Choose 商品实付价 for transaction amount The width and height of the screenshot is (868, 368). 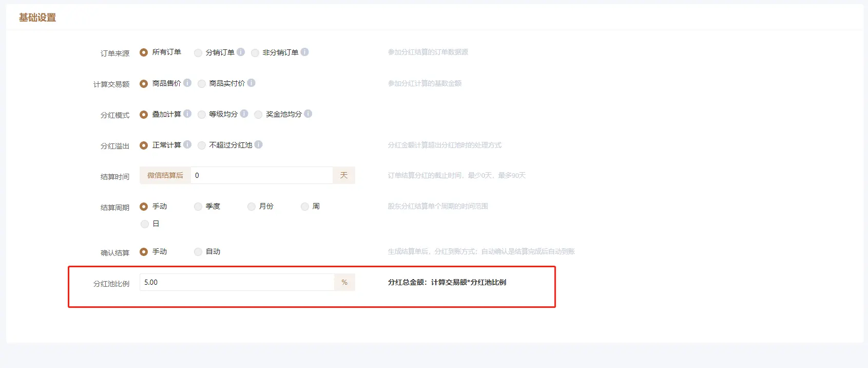(x=202, y=84)
